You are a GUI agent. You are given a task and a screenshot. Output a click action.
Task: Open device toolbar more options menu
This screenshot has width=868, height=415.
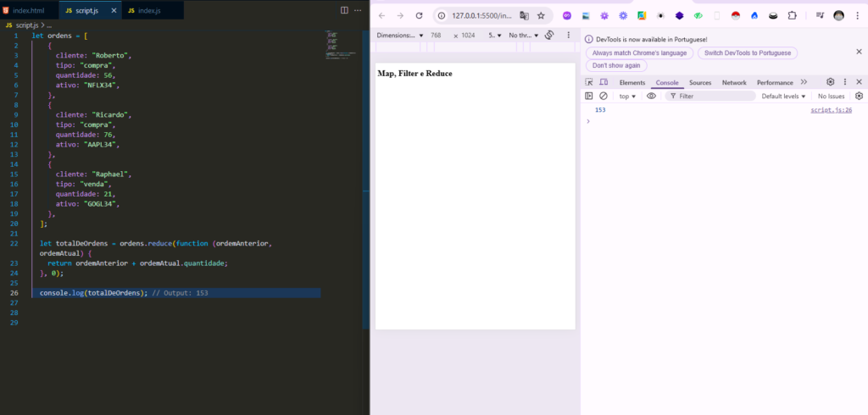(x=569, y=35)
